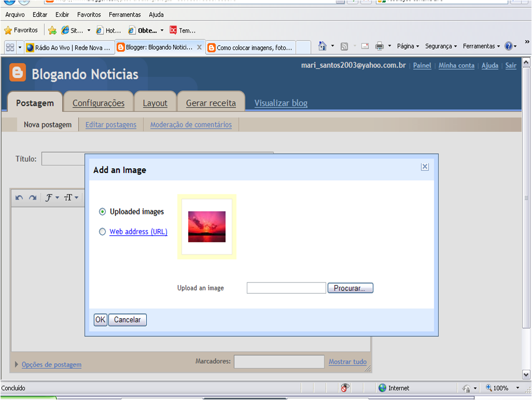
Task: Open Internet Explorer Home icon
Action: (x=322, y=46)
